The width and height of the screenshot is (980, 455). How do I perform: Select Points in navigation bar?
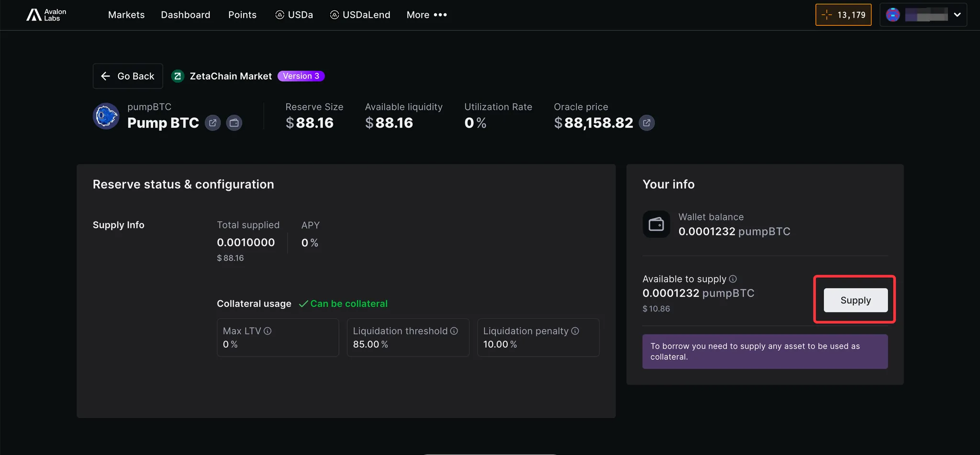click(x=242, y=15)
